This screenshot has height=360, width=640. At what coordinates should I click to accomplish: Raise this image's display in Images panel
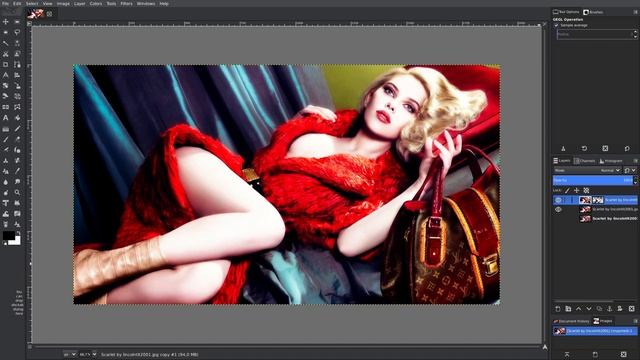[567, 354]
